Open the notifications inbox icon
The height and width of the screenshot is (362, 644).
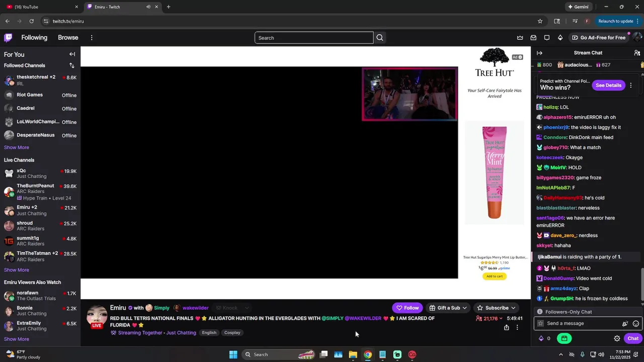(x=533, y=38)
